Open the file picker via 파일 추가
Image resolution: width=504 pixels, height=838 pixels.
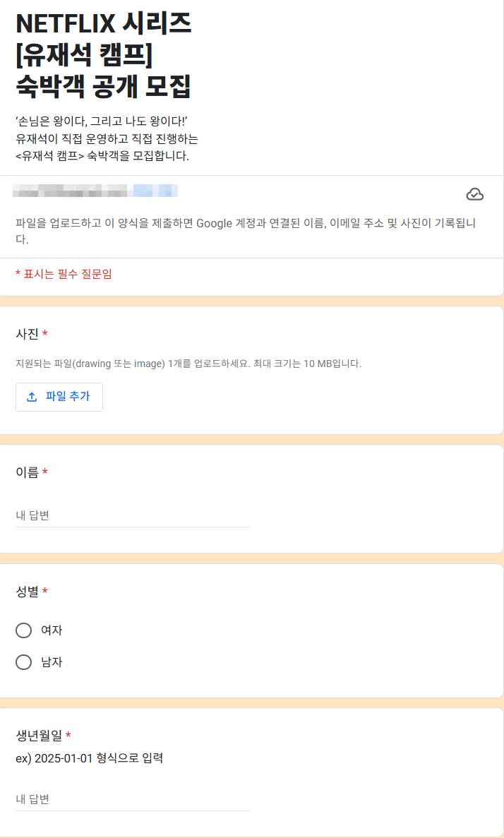click(59, 397)
